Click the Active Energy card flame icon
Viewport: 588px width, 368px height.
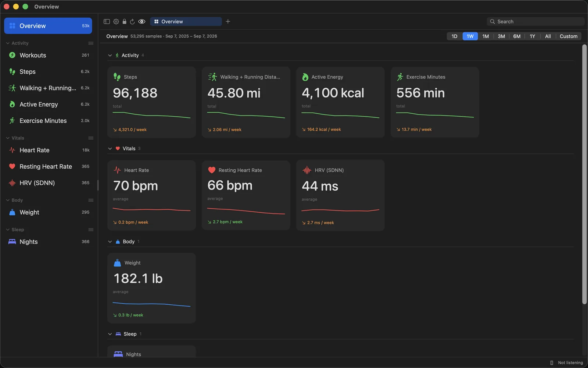(x=305, y=77)
